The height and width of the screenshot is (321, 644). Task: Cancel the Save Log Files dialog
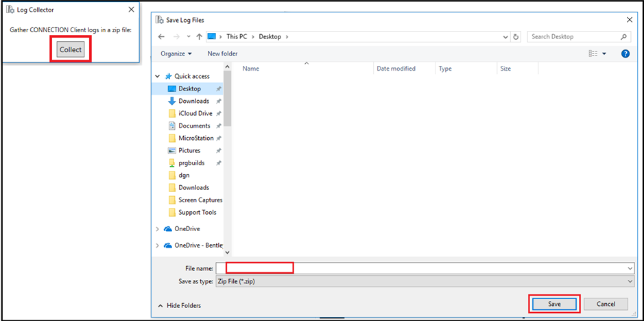[x=606, y=304]
